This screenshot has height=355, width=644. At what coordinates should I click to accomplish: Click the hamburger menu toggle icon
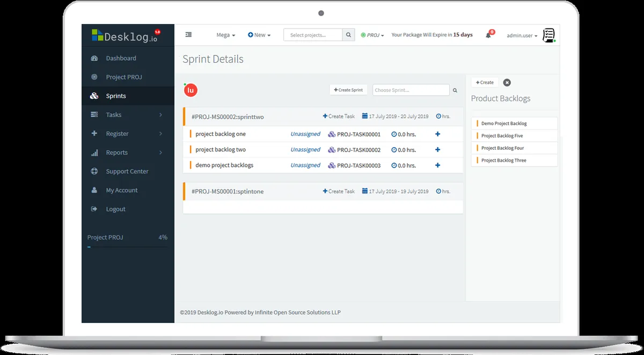(x=188, y=35)
